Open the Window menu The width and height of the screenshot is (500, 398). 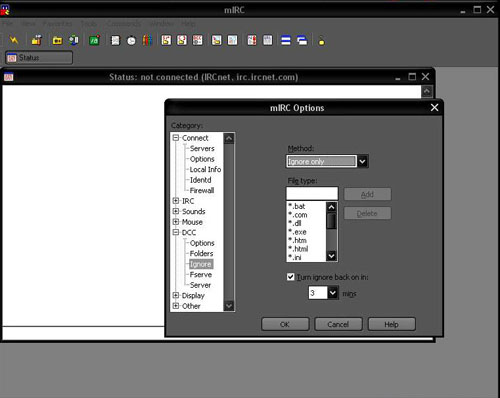161,24
